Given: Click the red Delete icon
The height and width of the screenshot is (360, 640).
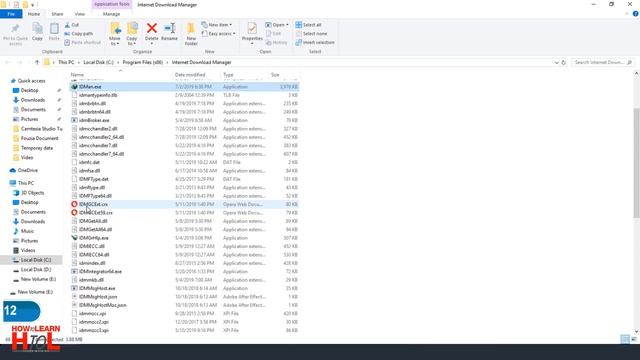Looking at the screenshot, I should point(151,28).
